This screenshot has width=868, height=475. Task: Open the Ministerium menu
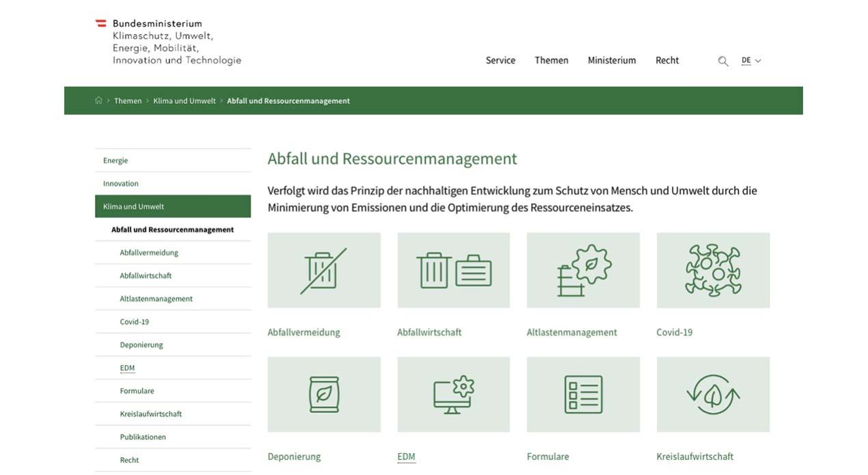point(612,60)
